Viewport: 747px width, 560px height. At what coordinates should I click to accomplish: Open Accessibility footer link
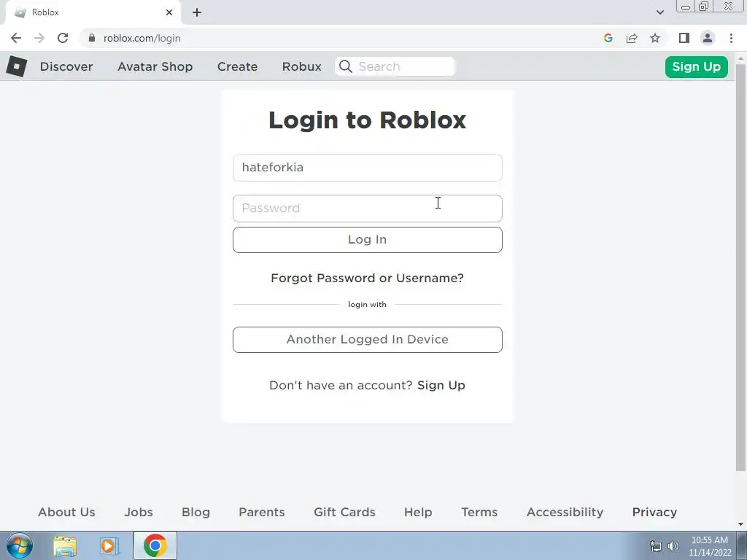click(565, 512)
